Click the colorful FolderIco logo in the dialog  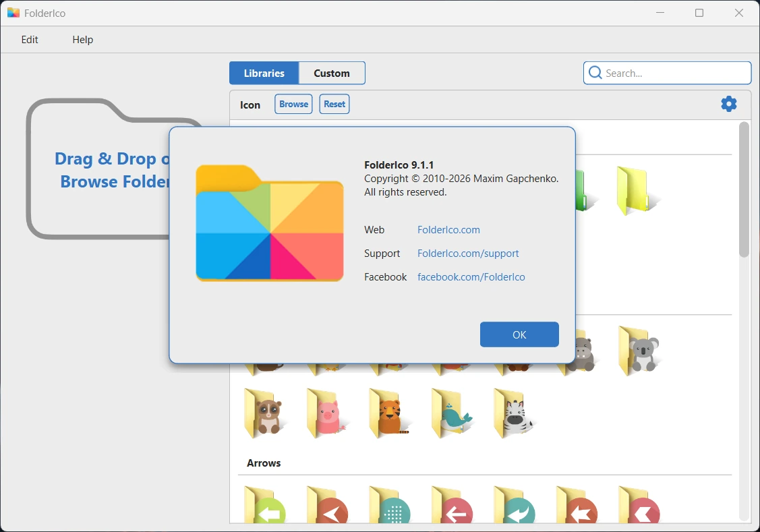(270, 223)
